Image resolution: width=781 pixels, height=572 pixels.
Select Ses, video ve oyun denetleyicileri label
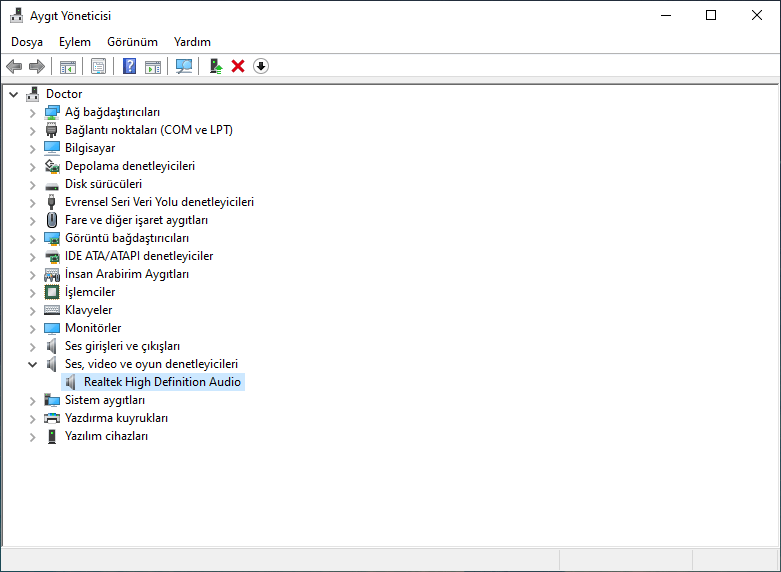point(151,364)
